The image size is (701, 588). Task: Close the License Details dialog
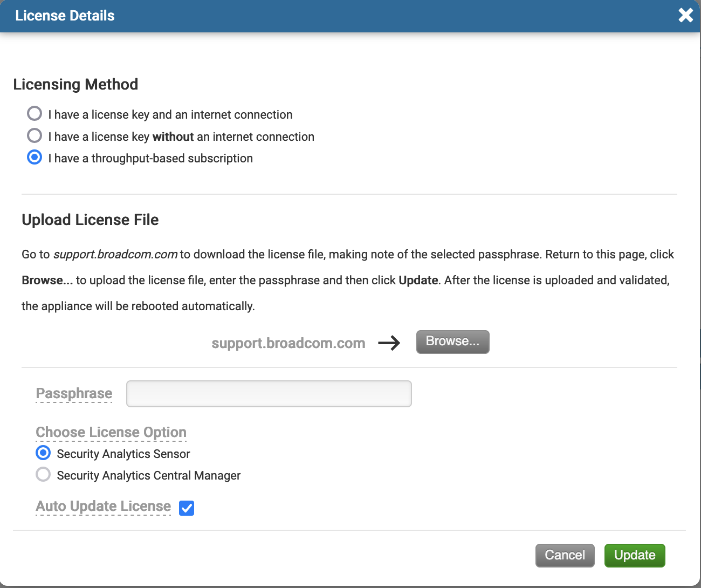[685, 15]
